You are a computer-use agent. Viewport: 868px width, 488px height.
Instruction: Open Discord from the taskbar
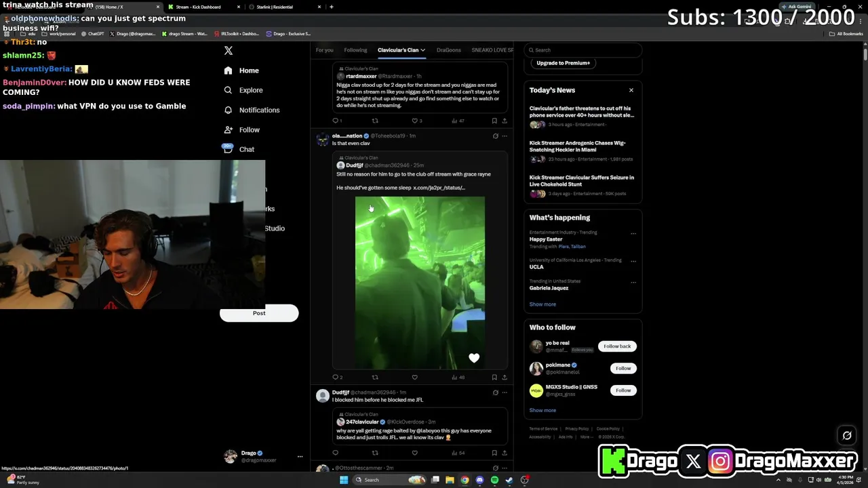click(x=479, y=480)
